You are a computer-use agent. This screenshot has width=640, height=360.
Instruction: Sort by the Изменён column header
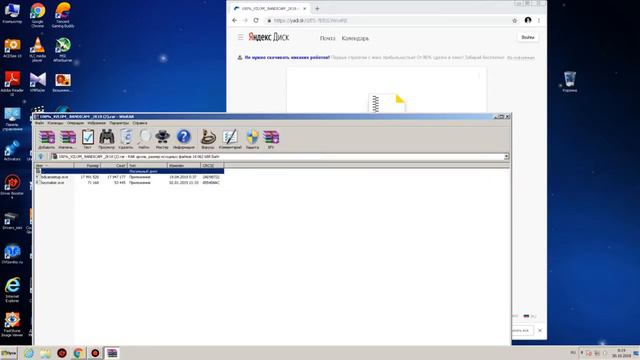point(184,165)
